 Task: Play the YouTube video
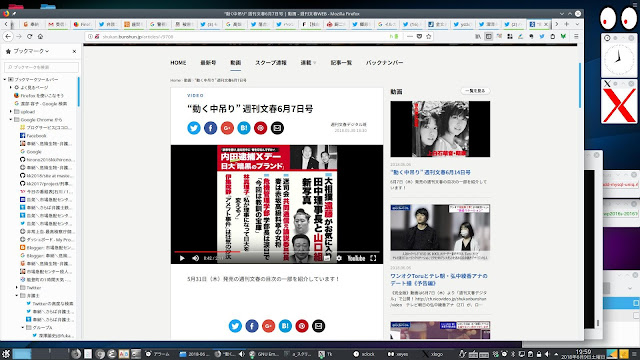click(x=182, y=258)
